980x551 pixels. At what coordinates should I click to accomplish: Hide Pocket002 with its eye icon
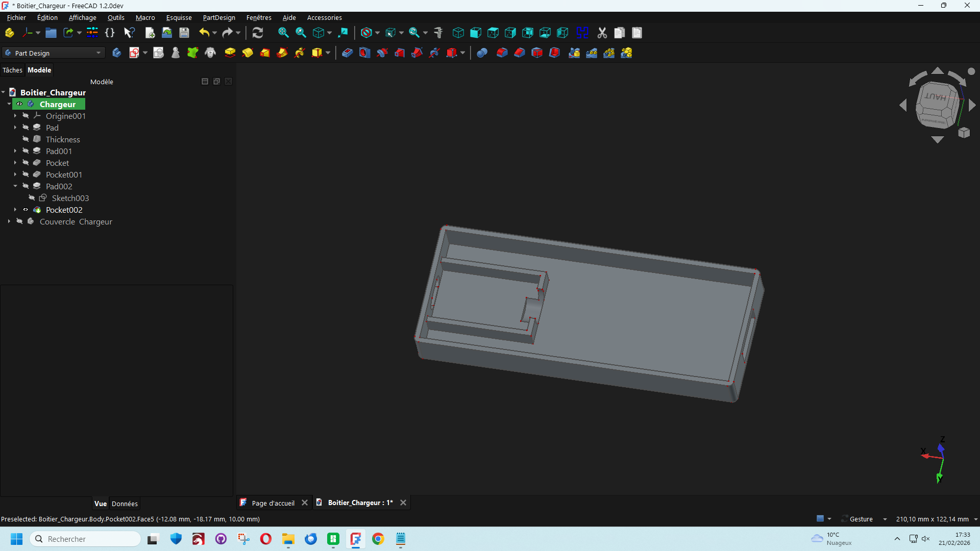(x=26, y=210)
